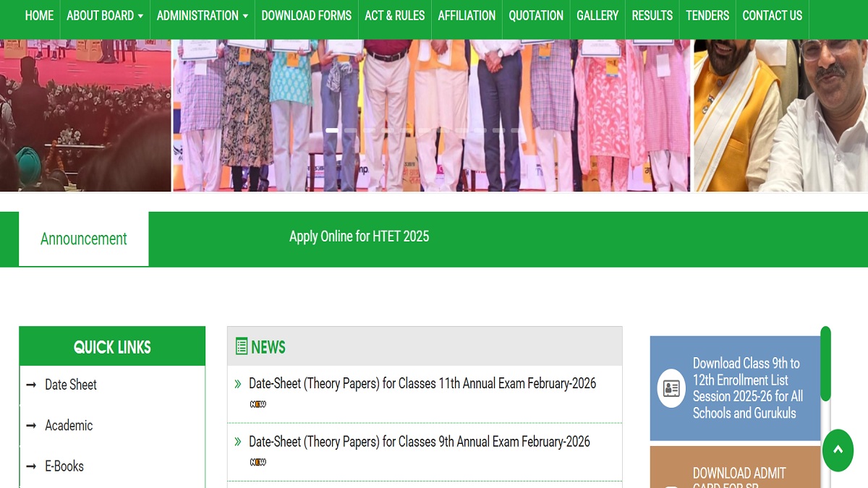Open Date-Sheet for Classes 11th Annual Exam

tap(422, 383)
